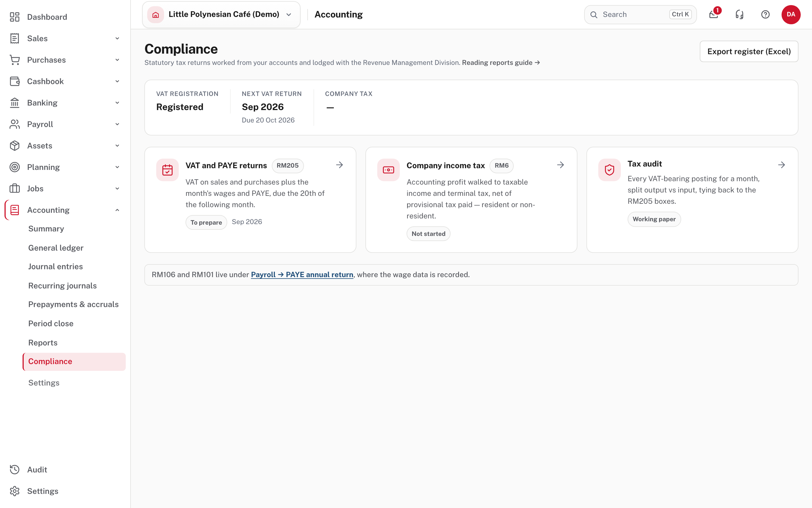
Task: Open Period close
Action: (x=51, y=323)
